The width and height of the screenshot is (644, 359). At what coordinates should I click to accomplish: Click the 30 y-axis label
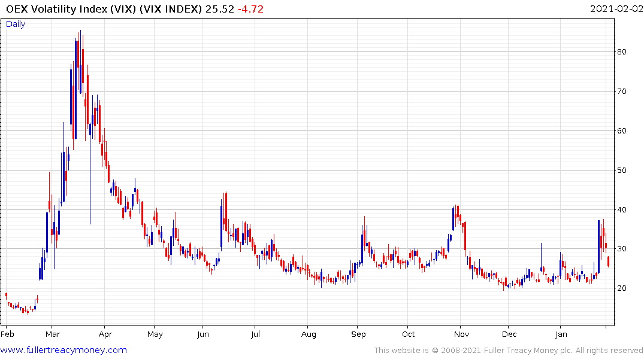(622, 249)
